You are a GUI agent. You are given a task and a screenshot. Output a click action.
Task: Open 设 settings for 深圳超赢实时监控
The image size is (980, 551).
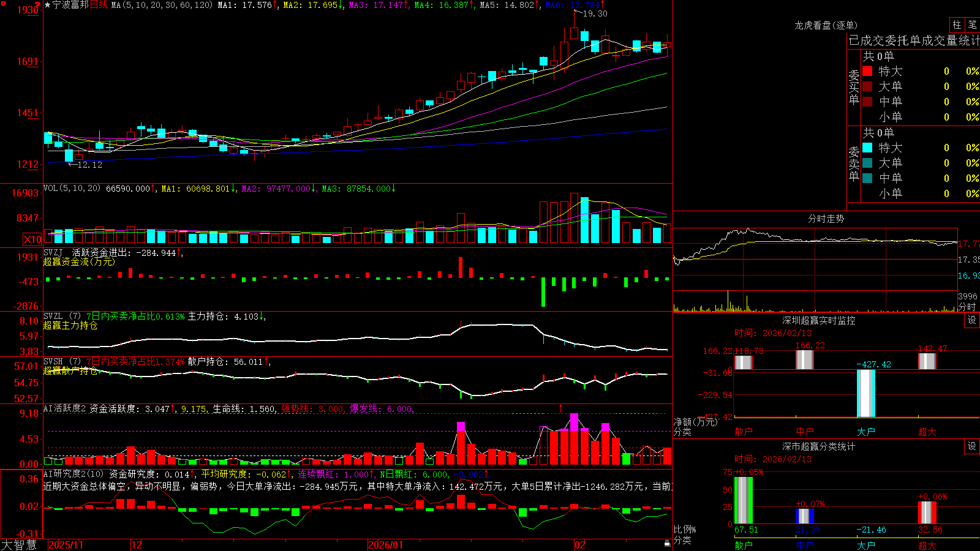[972, 320]
